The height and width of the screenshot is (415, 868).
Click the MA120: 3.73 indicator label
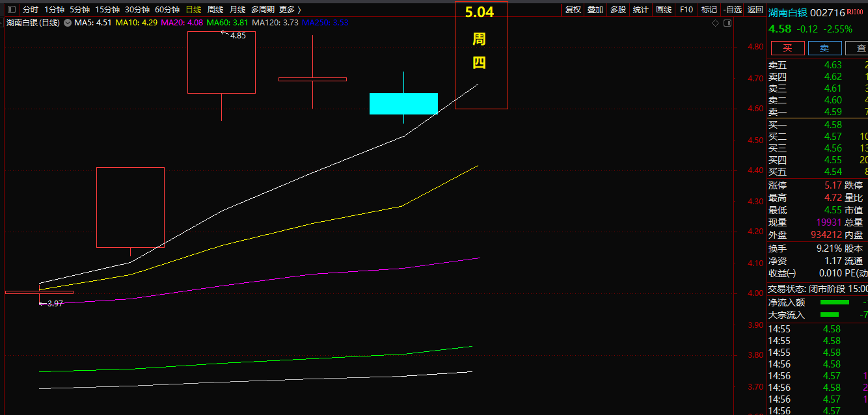pos(275,23)
